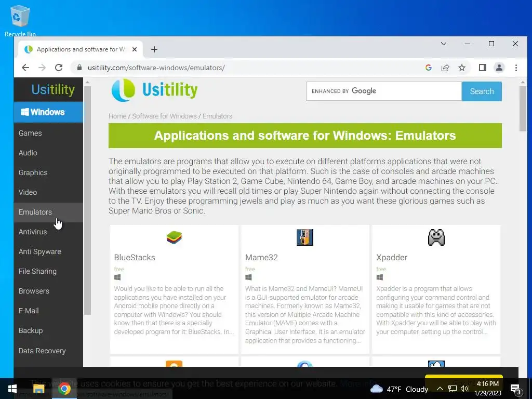The image size is (532, 399).
Task: Open Games category in sidebar
Action: point(48,133)
